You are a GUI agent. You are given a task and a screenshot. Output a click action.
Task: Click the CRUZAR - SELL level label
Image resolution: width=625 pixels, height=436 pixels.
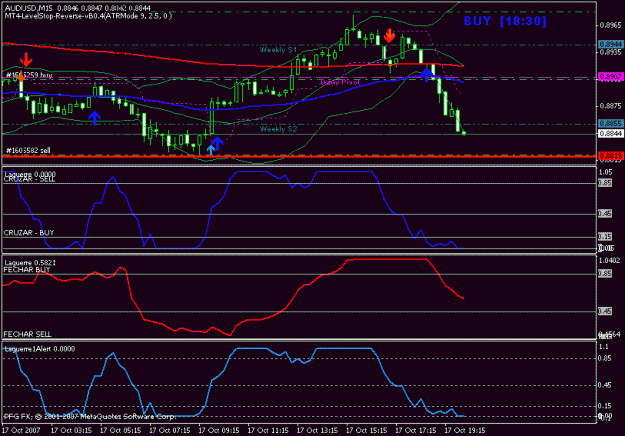coord(29,179)
